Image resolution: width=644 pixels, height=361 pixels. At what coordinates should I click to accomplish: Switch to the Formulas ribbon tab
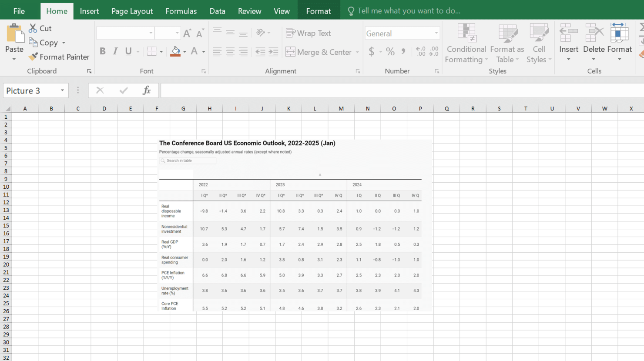tap(181, 11)
